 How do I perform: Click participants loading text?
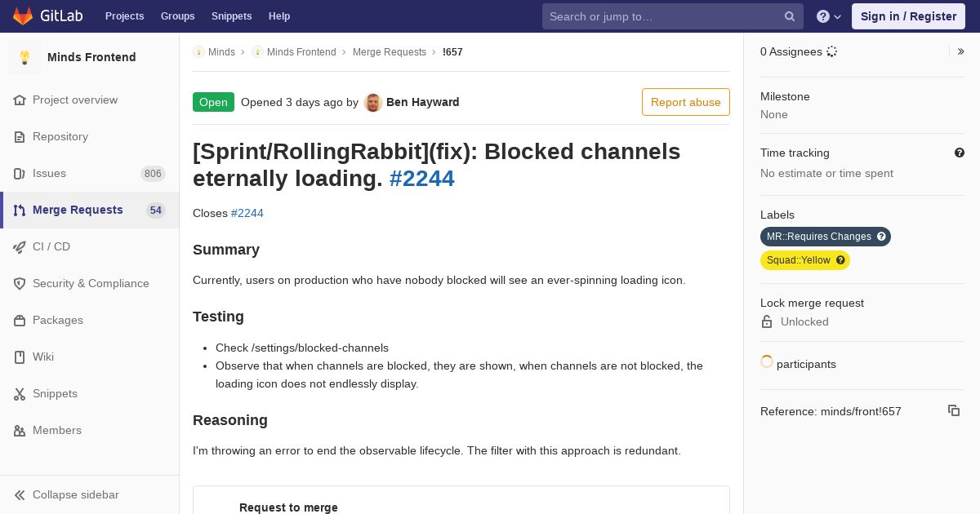(x=806, y=364)
